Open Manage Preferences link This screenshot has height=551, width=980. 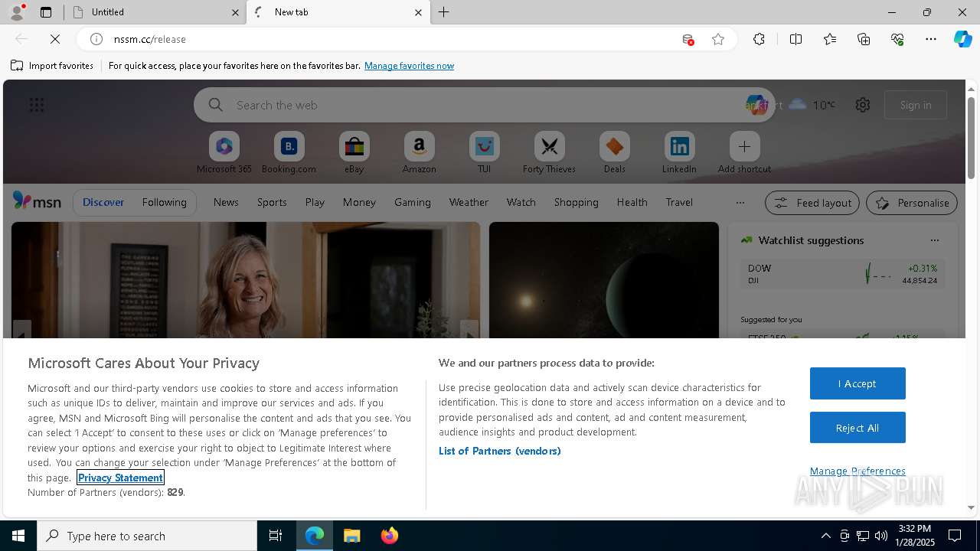[857, 471]
